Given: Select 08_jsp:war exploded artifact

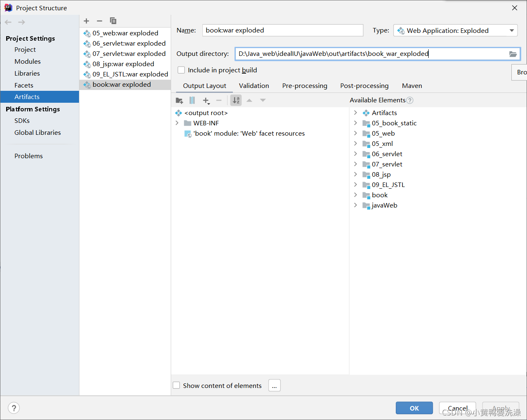Looking at the screenshot, I should [125, 64].
